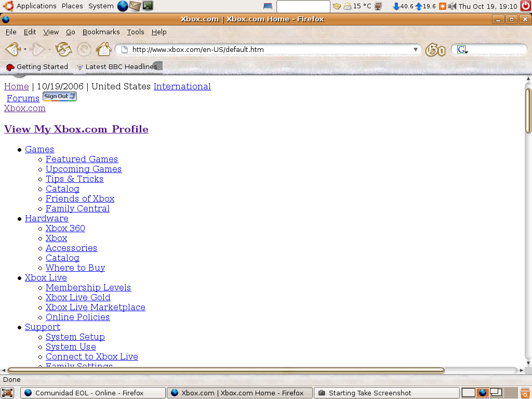Click the horizontal scrollbar right arrow
This screenshot has width=532, height=399.
pos(522,370)
